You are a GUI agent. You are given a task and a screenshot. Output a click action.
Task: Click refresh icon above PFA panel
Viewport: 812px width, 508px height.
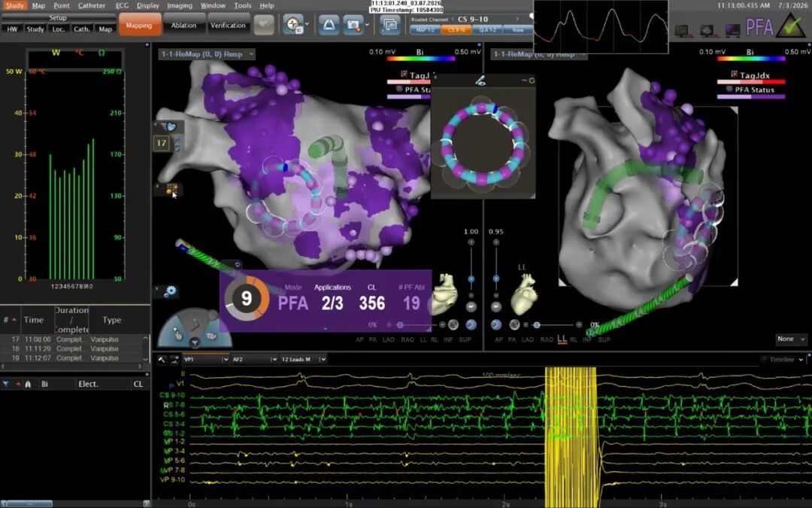238,265
